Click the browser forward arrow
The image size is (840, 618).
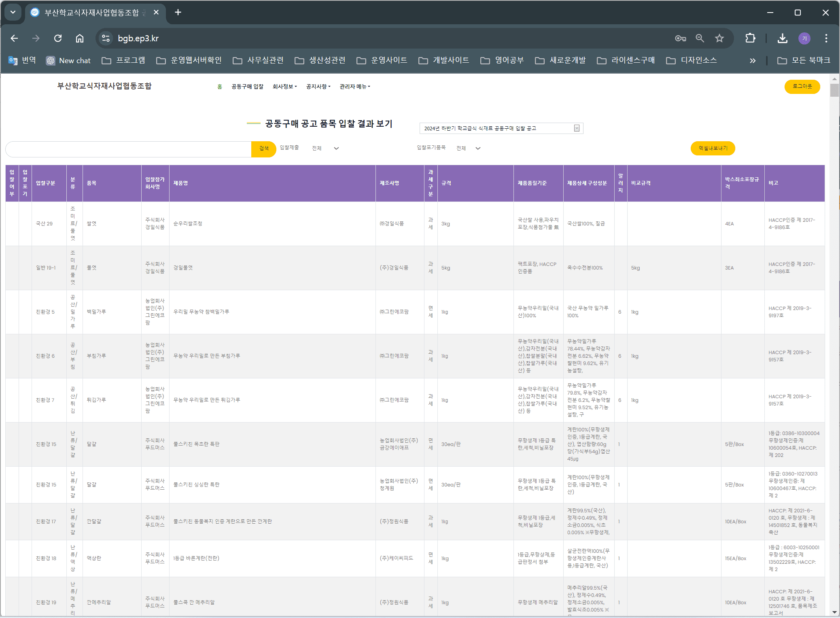[36, 38]
